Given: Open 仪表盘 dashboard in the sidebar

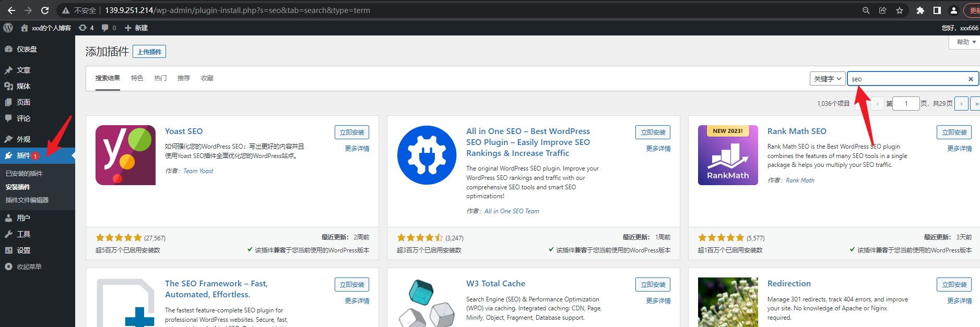Looking at the screenshot, I should [38, 49].
